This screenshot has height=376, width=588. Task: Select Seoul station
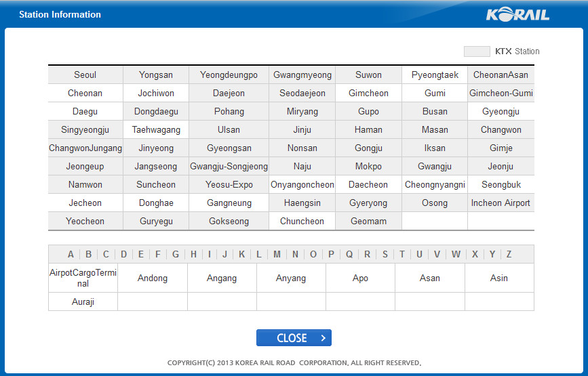coord(85,75)
